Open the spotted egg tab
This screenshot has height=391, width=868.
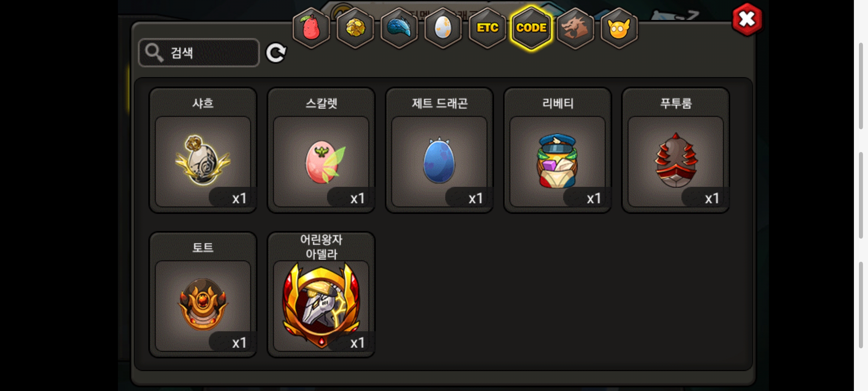pyautogui.click(x=443, y=28)
